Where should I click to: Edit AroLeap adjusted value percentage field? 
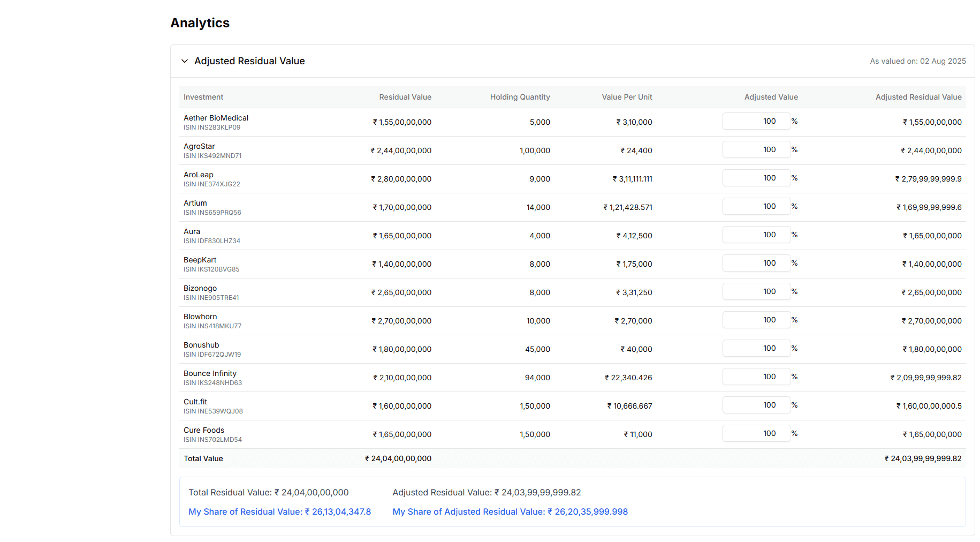(756, 178)
